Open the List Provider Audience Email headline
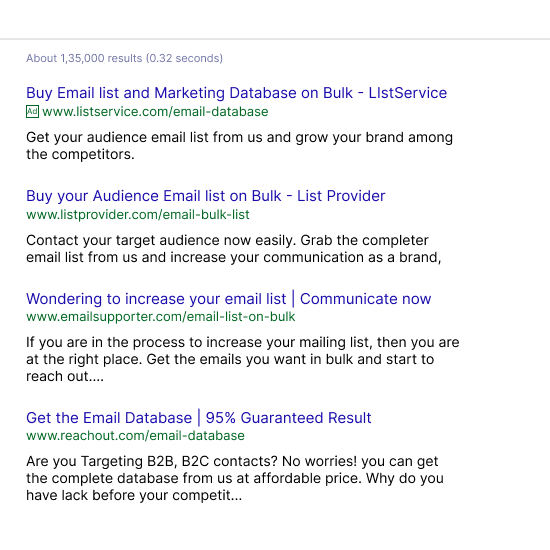 tap(206, 196)
